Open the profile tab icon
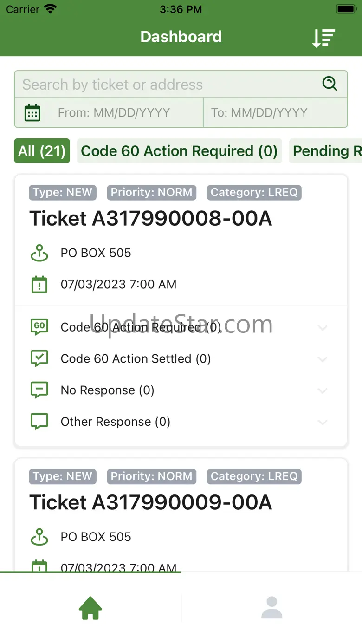The height and width of the screenshot is (644, 362). [x=271, y=608]
